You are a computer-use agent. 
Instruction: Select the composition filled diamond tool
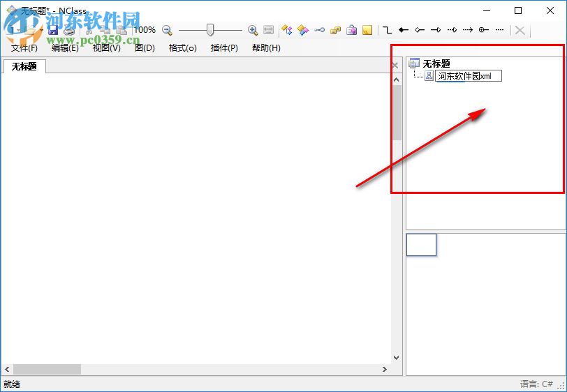[404, 30]
